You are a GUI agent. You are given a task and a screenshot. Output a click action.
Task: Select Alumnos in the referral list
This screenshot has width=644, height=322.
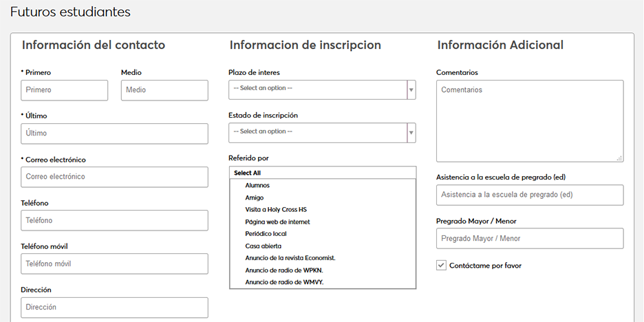[257, 186]
